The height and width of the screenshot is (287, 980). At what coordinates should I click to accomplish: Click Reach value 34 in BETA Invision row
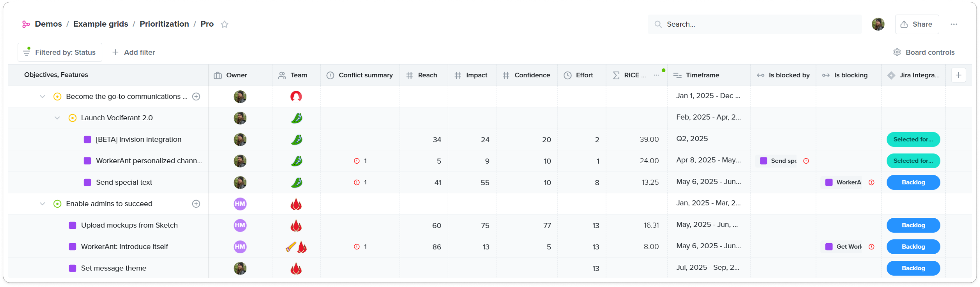click(437, 140)
